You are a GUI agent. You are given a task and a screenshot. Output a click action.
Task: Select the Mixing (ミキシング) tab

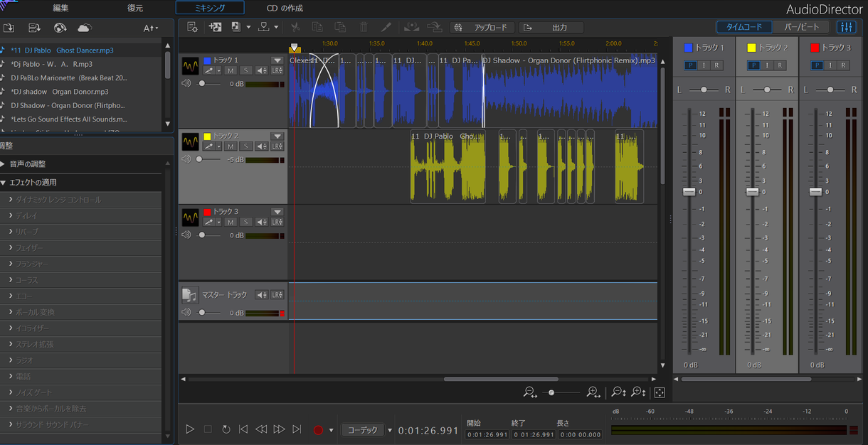(x=210, y=8)
